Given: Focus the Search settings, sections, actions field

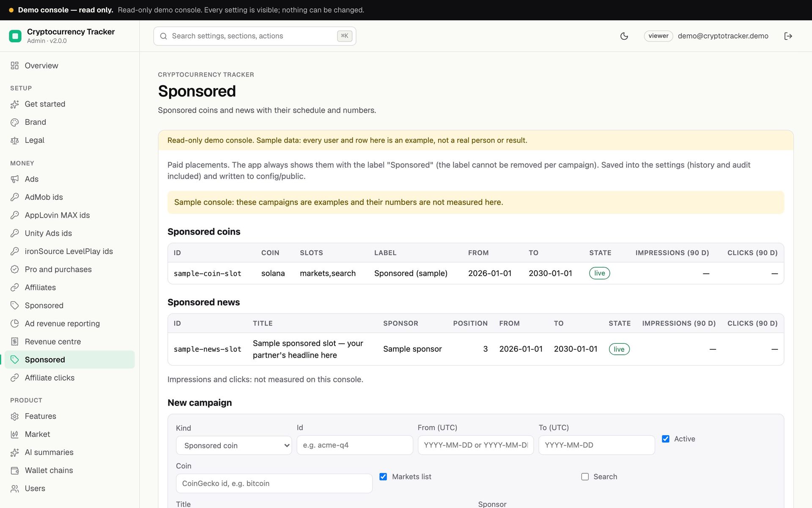Looking at the screenshot, I should 255,36.
